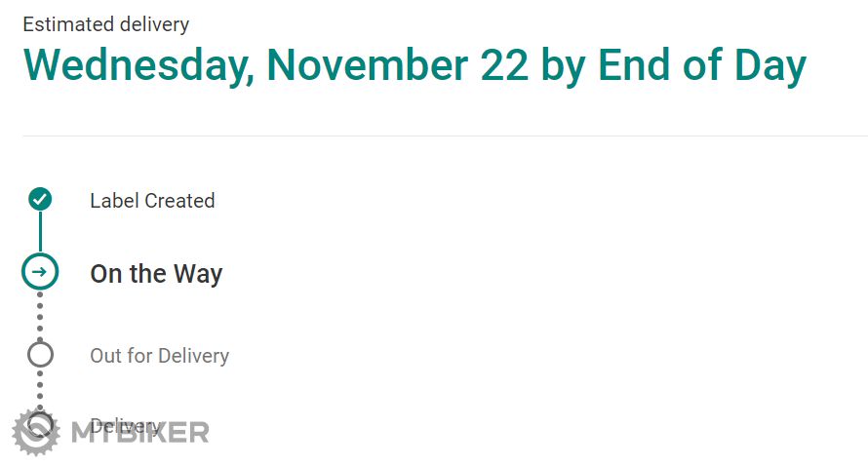Click the solid green line below Label Created
This screenshot has width=868, height=466.
point(40,232)
